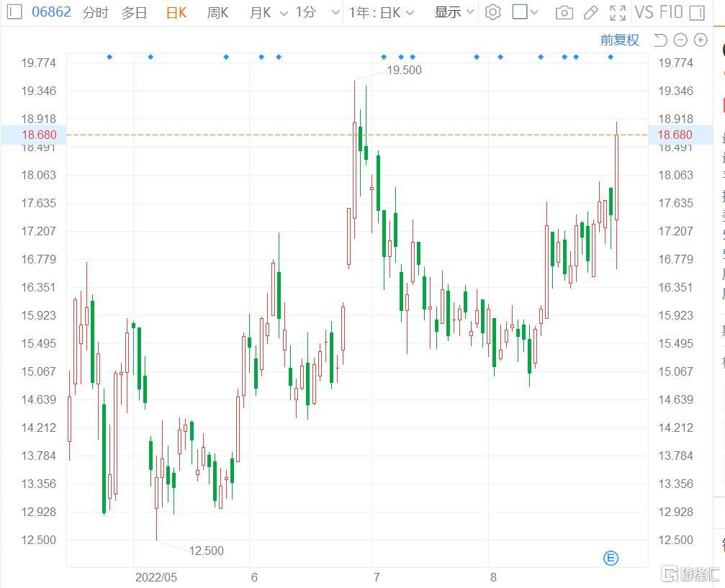This screenshot has width=725, height=588.
Task: Open the 1年:日K range dropdown
Action: (x=382, y=12)
